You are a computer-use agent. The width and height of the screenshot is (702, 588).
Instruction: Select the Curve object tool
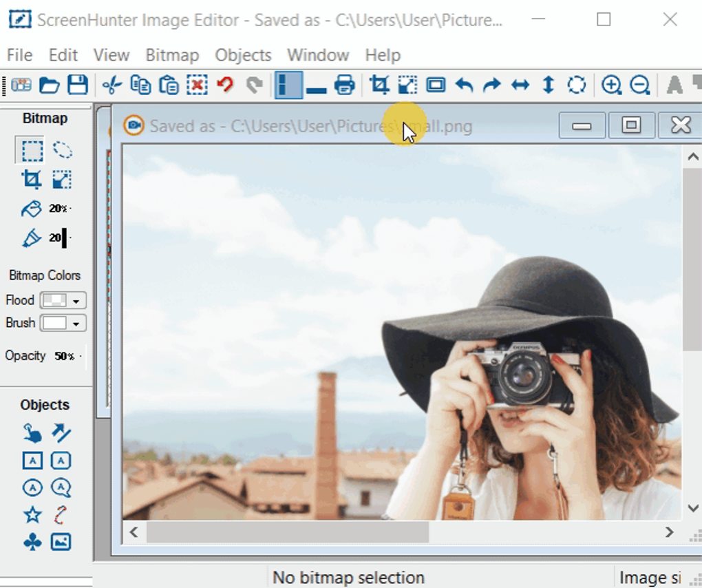coord(61,514)
